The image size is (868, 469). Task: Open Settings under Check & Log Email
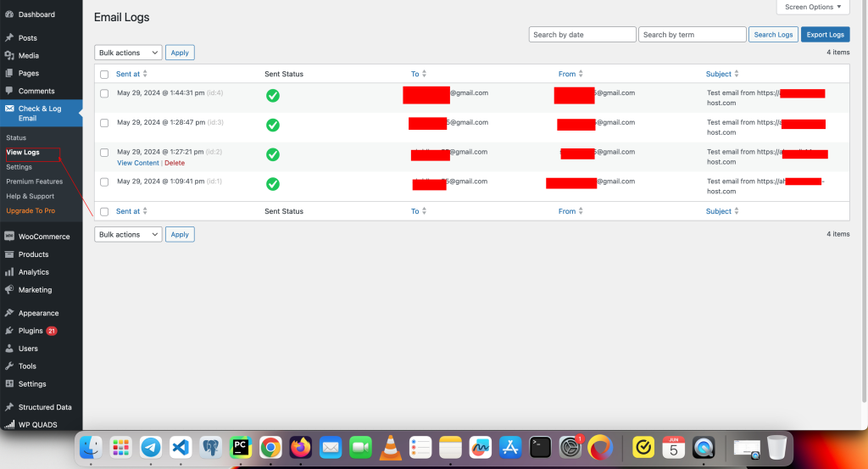(19, 167)
